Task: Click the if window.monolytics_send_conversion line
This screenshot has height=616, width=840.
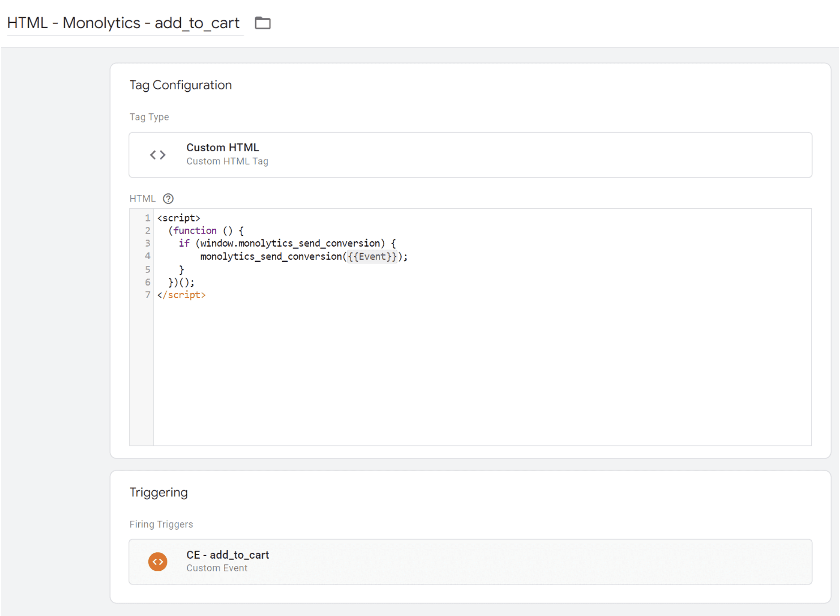Action: coord(287,243)
